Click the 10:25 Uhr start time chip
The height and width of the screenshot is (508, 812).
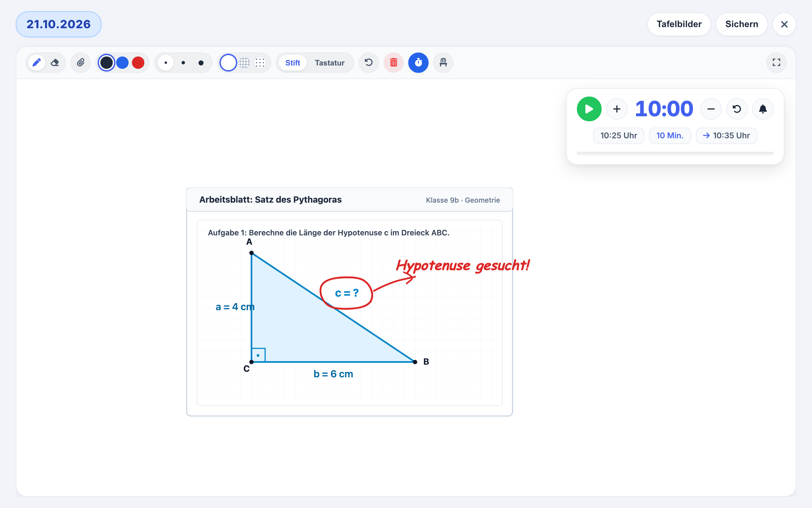[619, 135]
